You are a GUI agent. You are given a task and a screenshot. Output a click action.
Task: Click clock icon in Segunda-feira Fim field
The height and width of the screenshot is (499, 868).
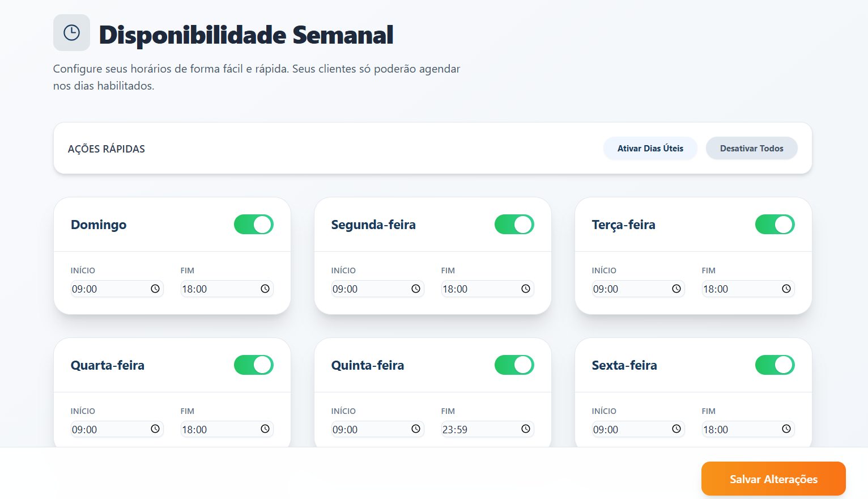(526, 289)
